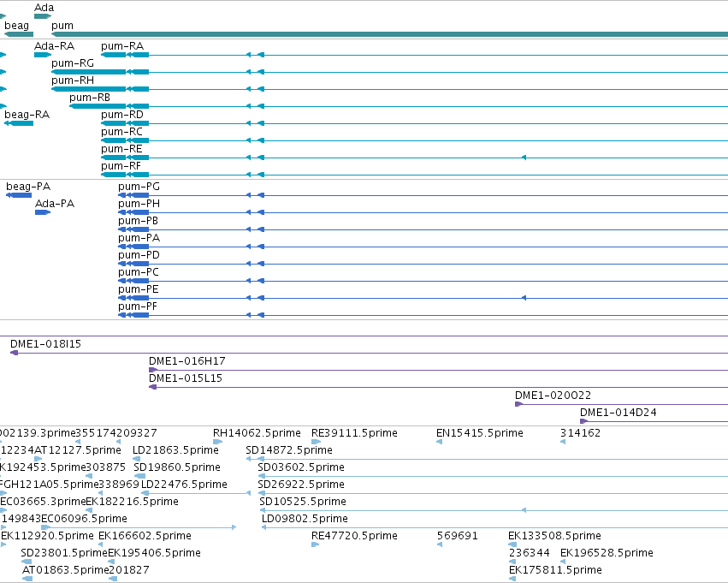Select the EK196528.5prime EST label
Screen dimensions: 728x583
click(x=607, y=554)
